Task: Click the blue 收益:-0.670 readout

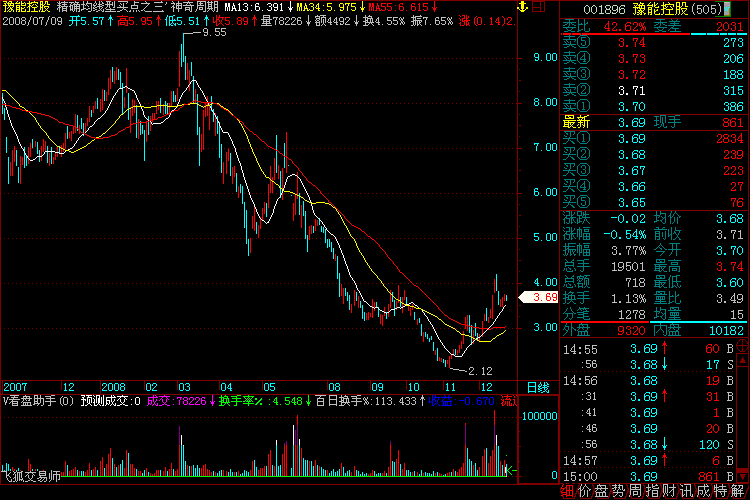Action: 462,401
